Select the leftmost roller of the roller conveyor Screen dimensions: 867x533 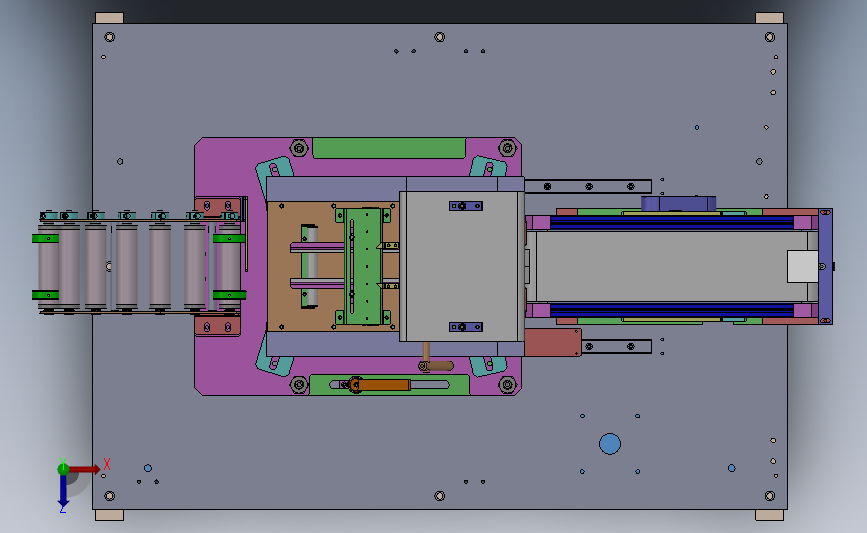(48, 266)
